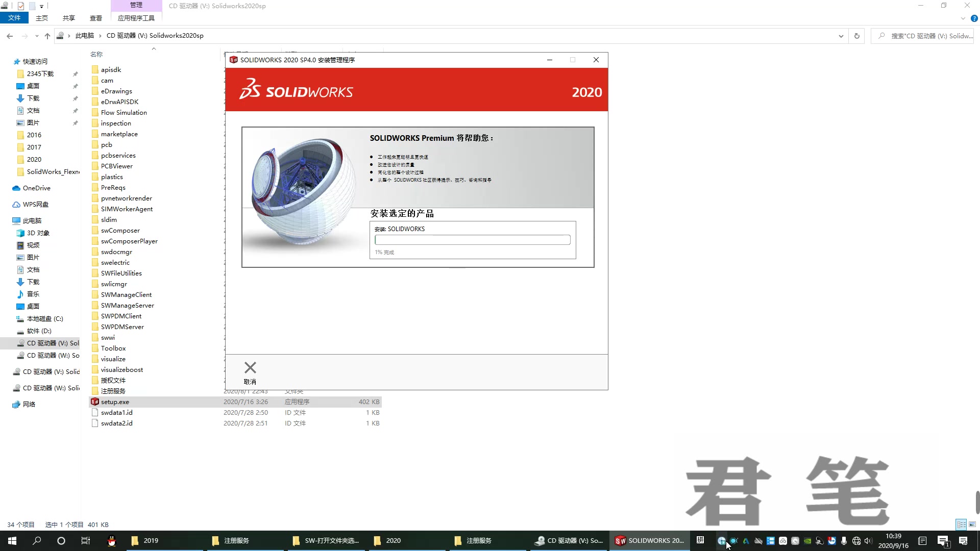Image resolution: width=980 pixels, height=551 pixels.
Task: Click the refresh button in address bar
Action: click(857, 36)
